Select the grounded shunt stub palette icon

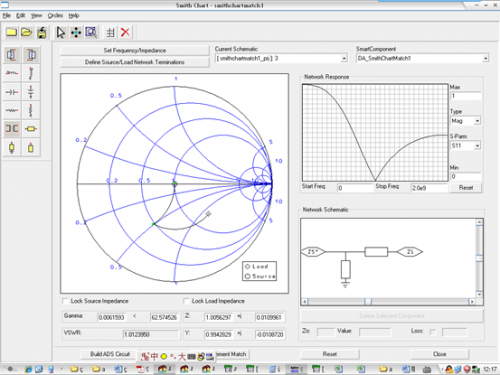click(x=12, y=147)
